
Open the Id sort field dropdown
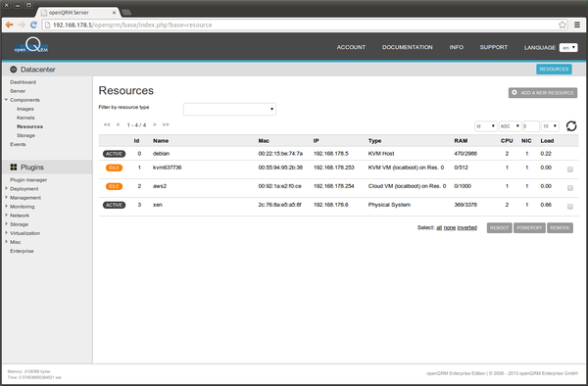point(486,126)
